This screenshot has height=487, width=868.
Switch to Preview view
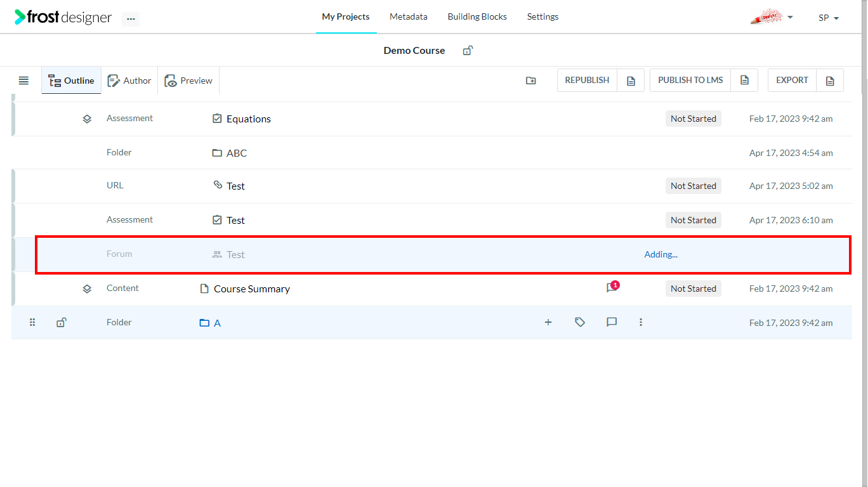[188, 81]
